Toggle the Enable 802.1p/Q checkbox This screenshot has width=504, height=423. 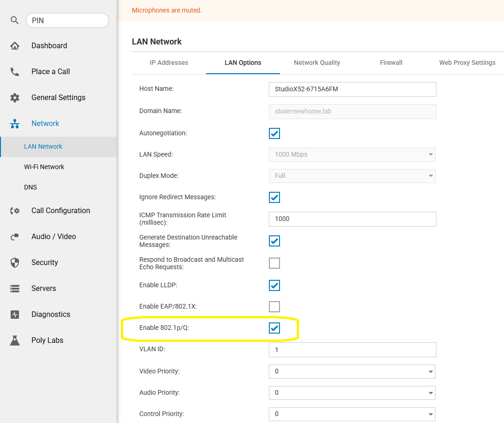pyautogui.click(x=274, y=328)
